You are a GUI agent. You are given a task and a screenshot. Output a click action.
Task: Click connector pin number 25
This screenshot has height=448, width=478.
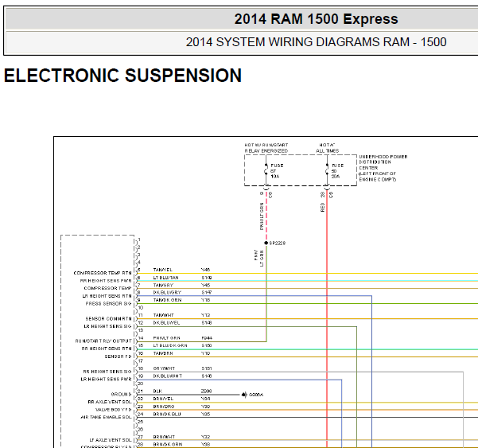[x=141, y=422]
